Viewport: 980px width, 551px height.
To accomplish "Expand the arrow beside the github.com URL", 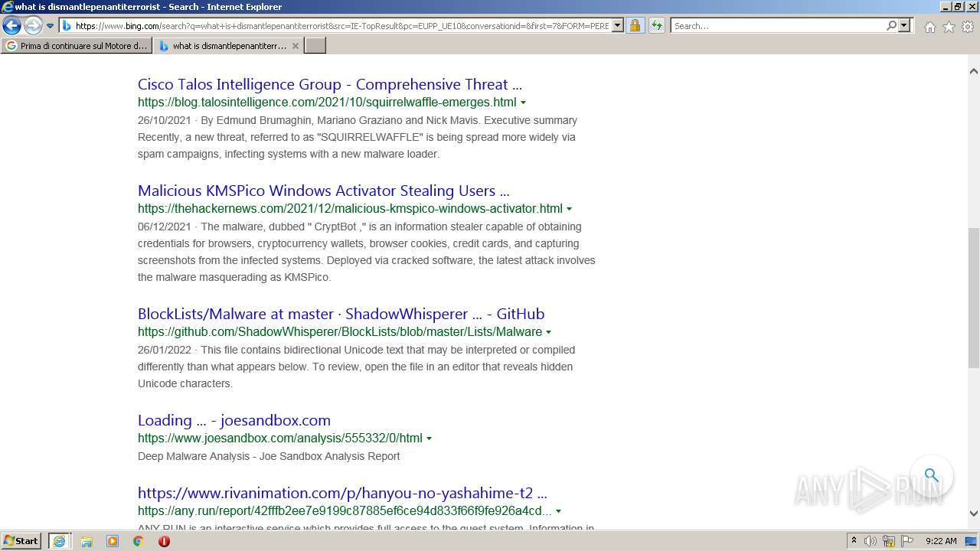I will 548,332.
